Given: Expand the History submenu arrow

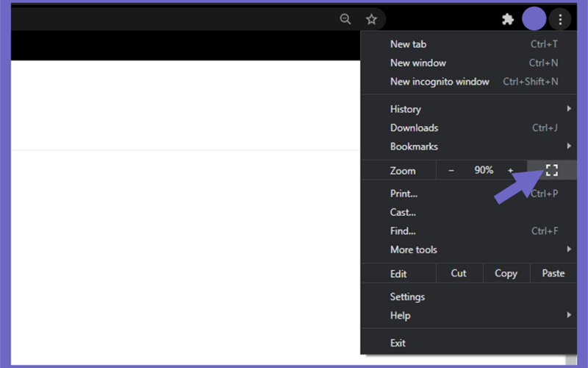Looking at the screenshot, I should [569, 108].
